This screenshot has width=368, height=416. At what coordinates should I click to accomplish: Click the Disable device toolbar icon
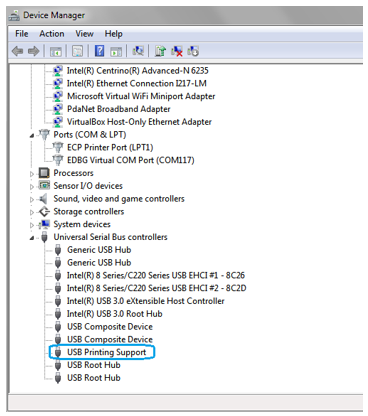tap(193, 51)
